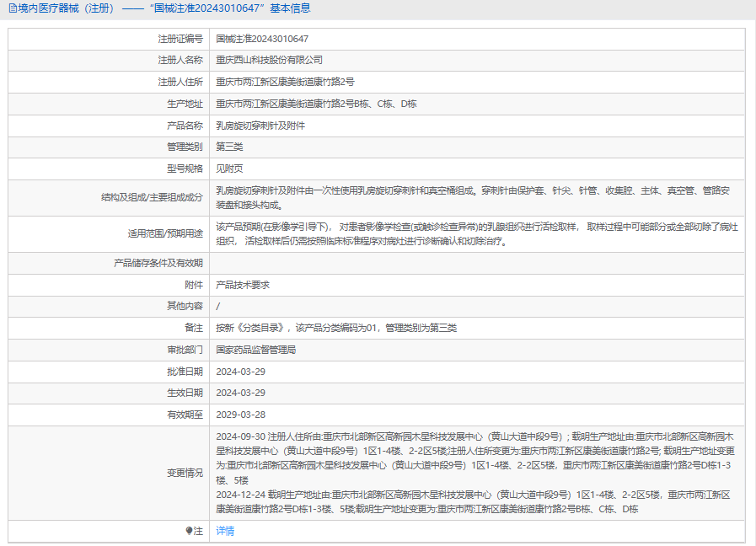Image resolution: width=756 pixels, height=546 pixels.
Task: Open the 详情 link
Action: click(x=225, y=531)
